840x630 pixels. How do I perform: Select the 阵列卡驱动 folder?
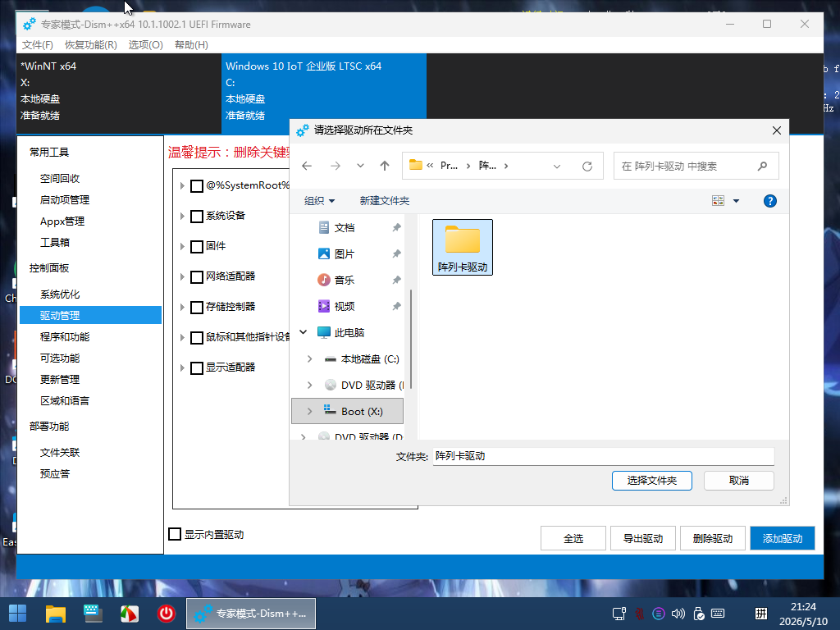click(463, 248)
